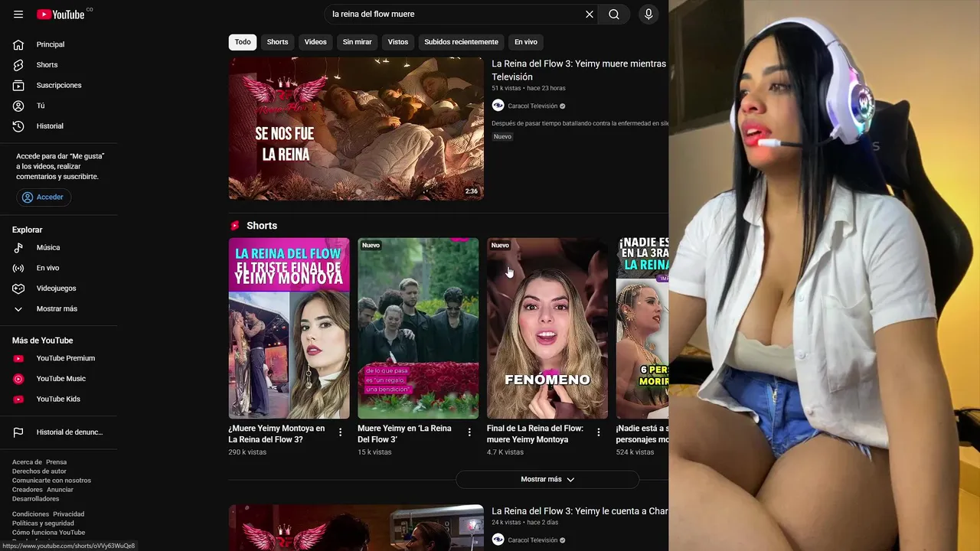Open Derechos de autor footer link
Viewport: 980px width, 551px height.
tap(39, 471)
